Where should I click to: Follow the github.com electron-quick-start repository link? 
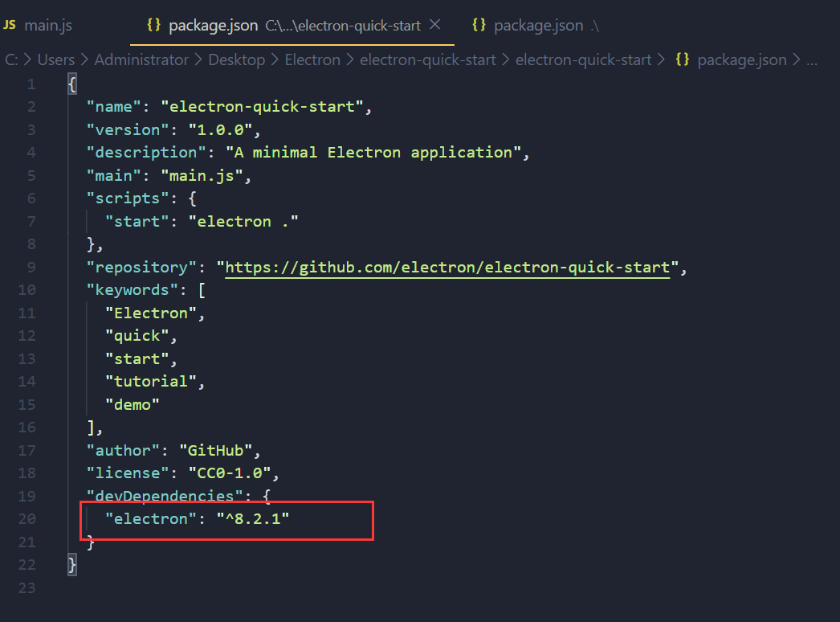pyautogui.click(x=447, y=267)
